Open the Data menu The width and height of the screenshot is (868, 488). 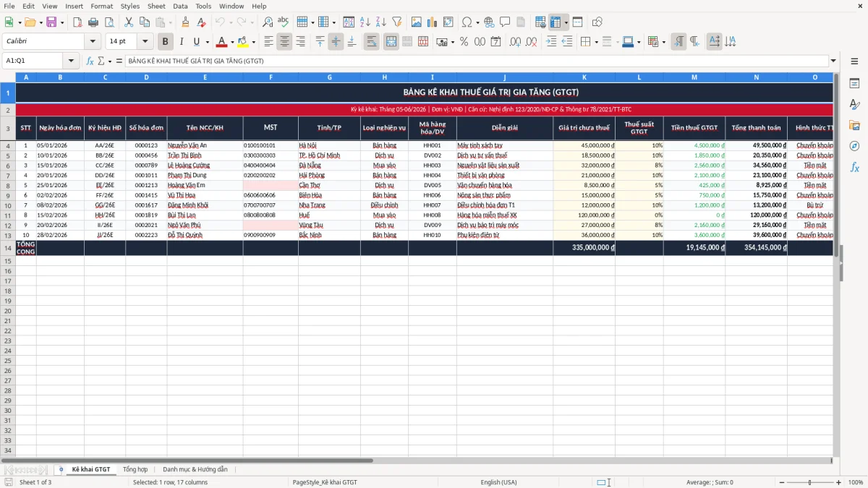click(180, 6)
